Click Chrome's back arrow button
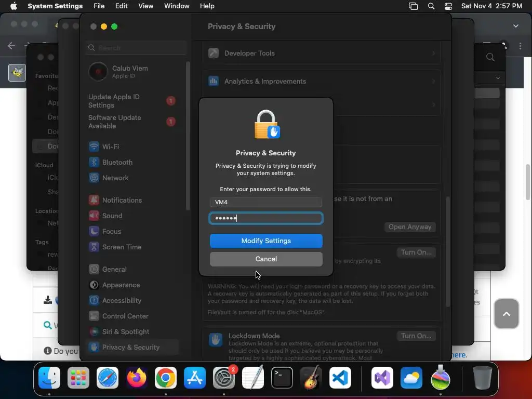532x399 pixels. (x=11, y=46)
